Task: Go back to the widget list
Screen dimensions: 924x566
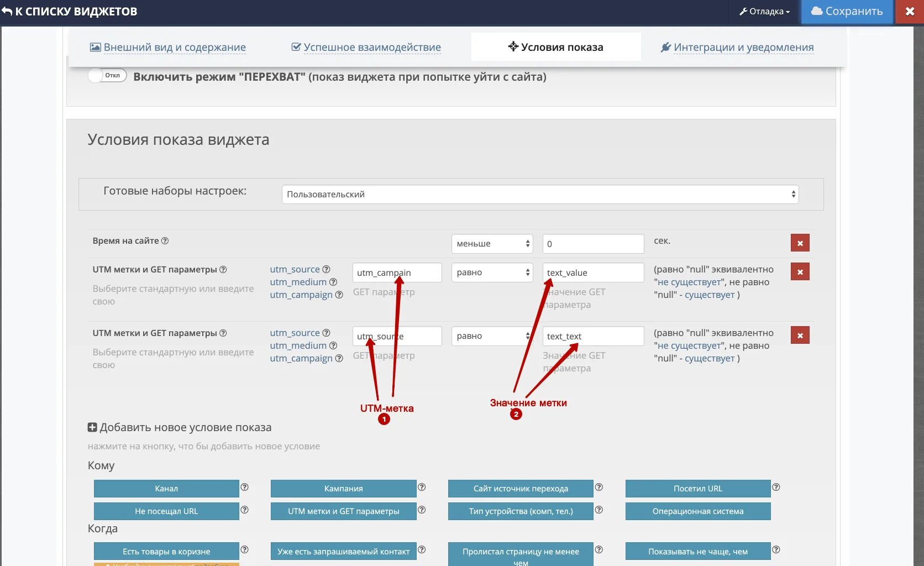Action: click(x=70, y=12)
